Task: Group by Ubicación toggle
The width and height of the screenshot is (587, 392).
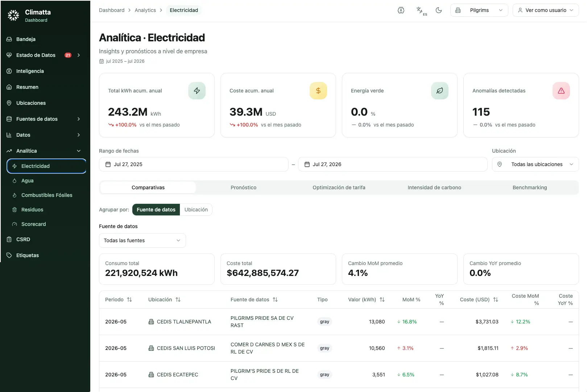Action: click(196, 210)
